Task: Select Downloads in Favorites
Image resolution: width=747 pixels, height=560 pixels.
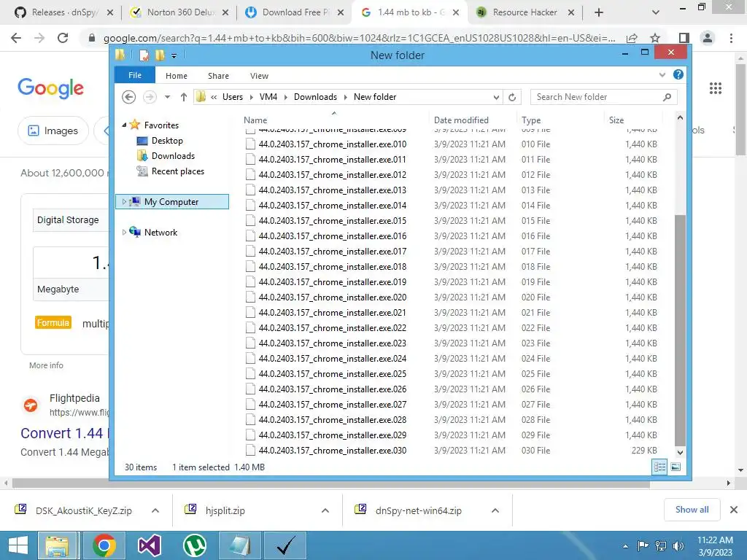Action: pos(173,156)
